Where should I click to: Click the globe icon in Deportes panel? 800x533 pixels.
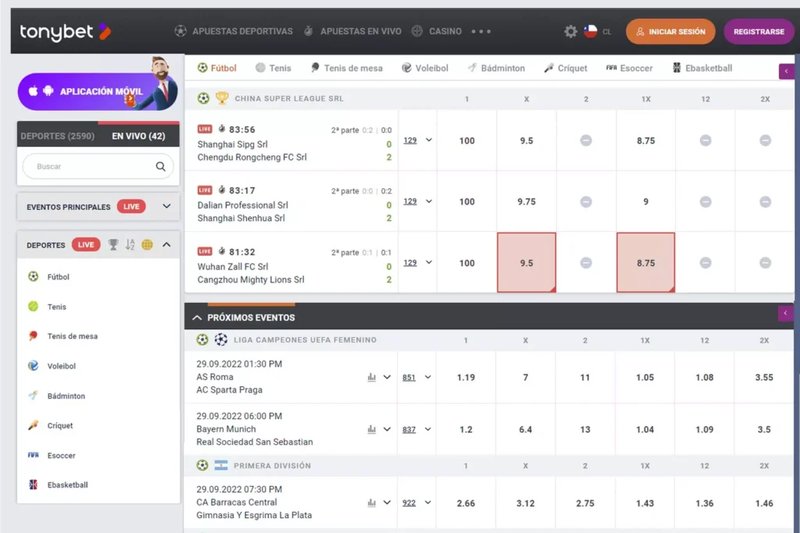(147, 245)
